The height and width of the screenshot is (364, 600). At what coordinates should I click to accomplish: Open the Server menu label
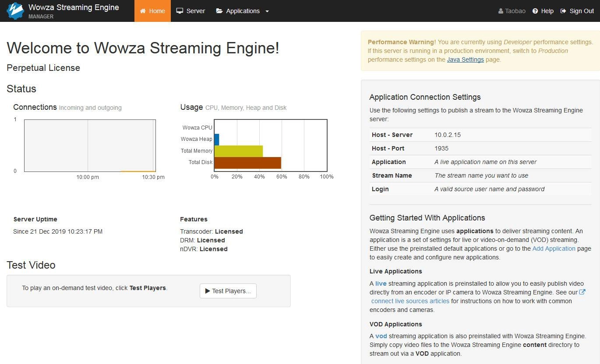point(196,11)
